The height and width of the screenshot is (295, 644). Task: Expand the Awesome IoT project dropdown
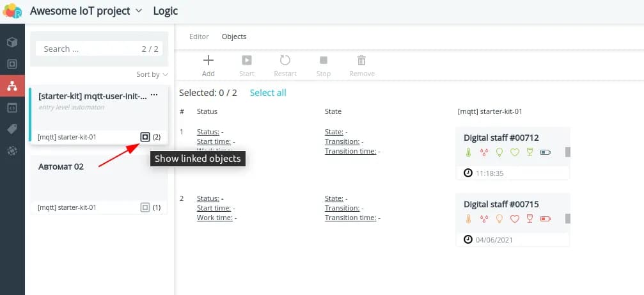139,11
